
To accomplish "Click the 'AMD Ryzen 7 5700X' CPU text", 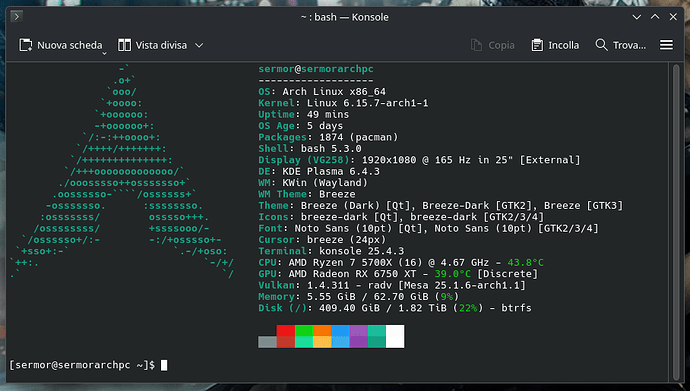I will click(340, 263).
